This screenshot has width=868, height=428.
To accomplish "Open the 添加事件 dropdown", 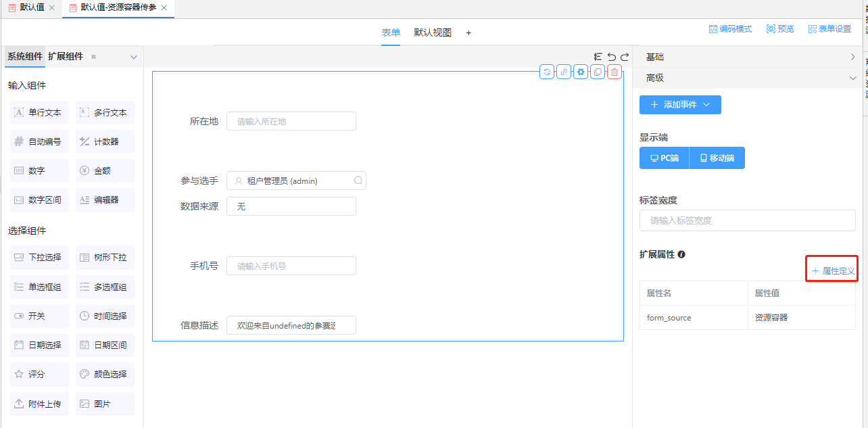I will pyautogui.click(x=680, y=105).
